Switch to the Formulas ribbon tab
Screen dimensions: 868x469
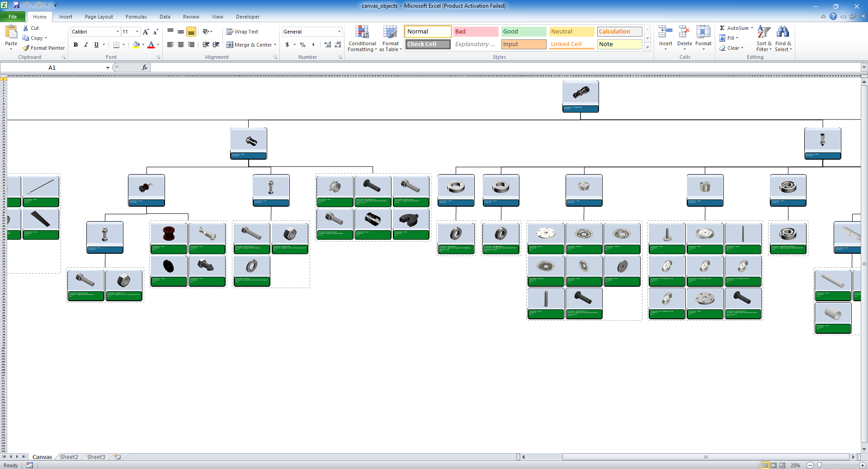(x=136, y=17)
